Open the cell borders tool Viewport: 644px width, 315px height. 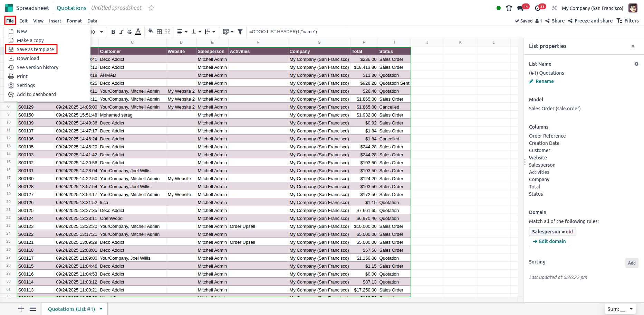click(x=159, y=32)
